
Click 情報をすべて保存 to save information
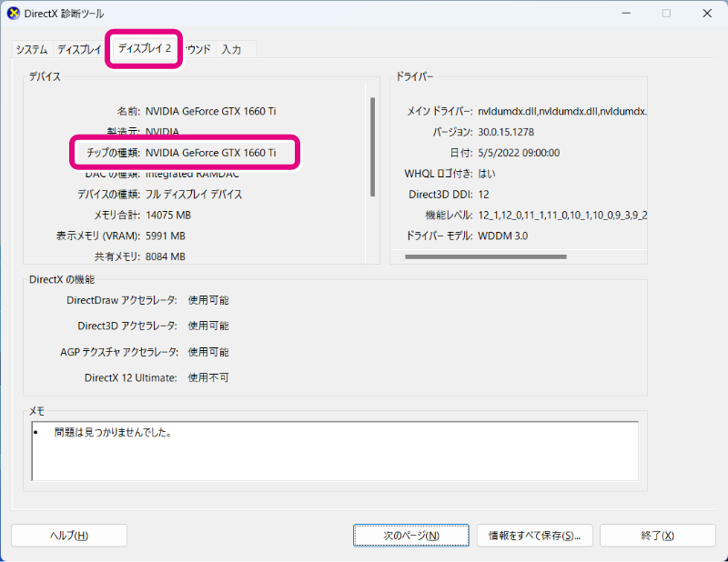click(x=535, y=536)
